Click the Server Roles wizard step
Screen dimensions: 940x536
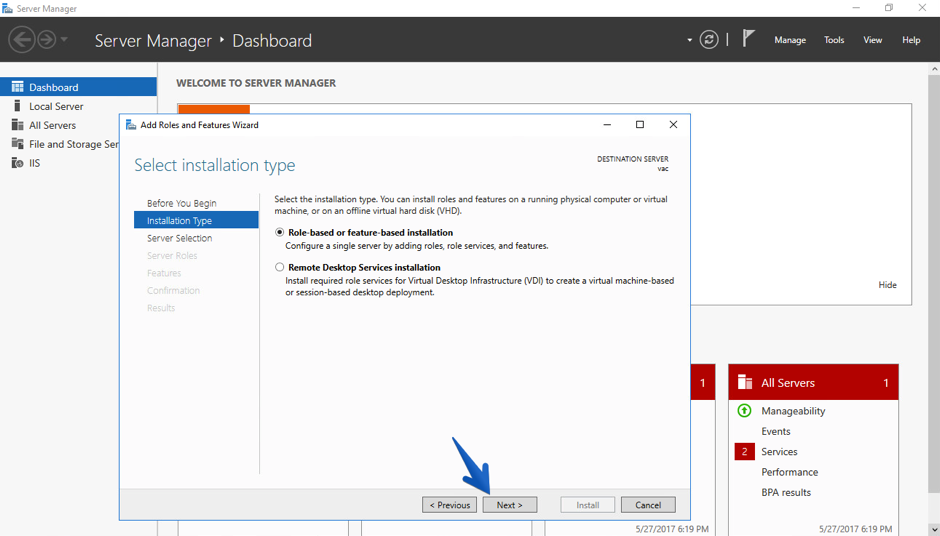[172, 255]
